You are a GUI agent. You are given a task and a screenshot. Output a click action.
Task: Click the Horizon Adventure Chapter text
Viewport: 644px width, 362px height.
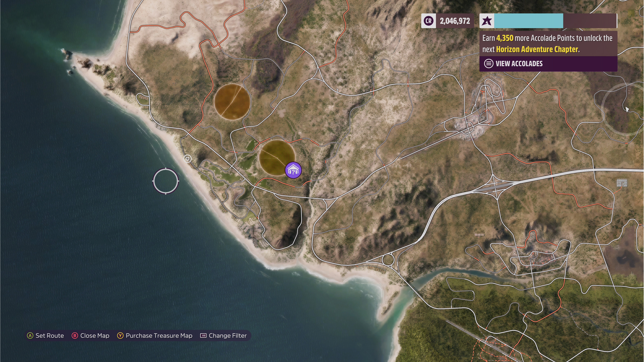537,49
